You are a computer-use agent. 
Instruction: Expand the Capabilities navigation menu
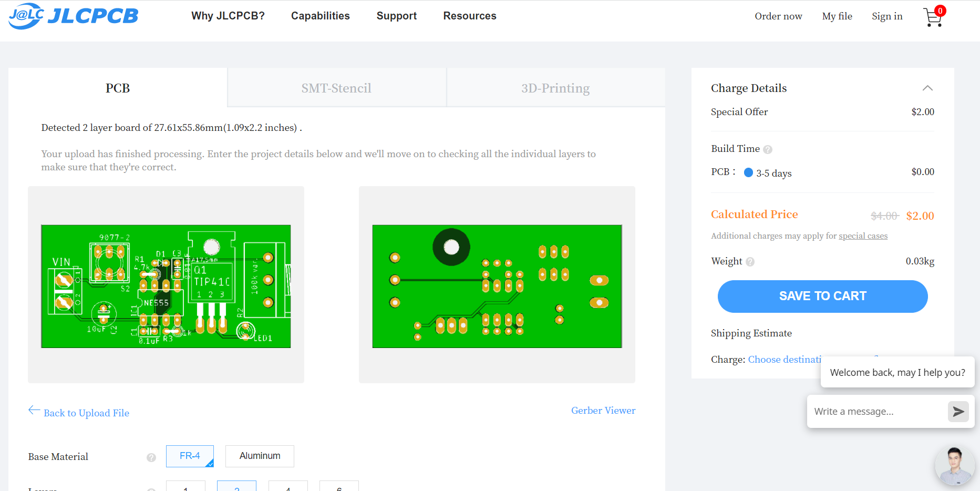pyautogui.click(x=320, y=16)
